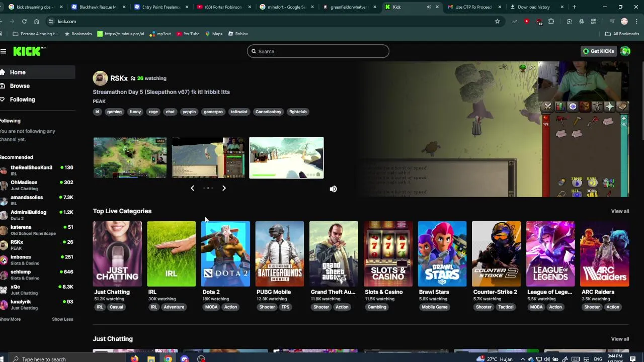Go to previous featured stream

click(192, 188)
